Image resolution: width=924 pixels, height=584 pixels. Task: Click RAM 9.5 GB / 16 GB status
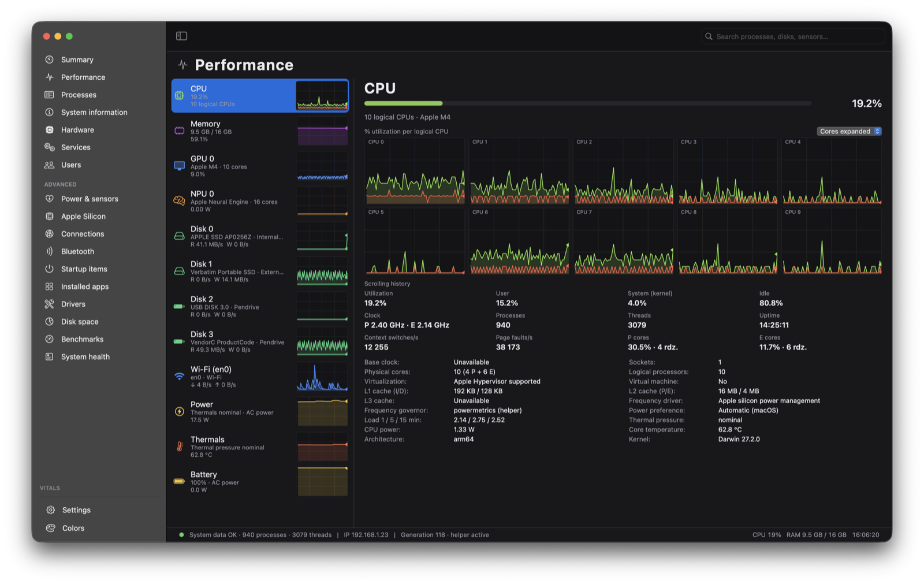[x=816, y=535]
